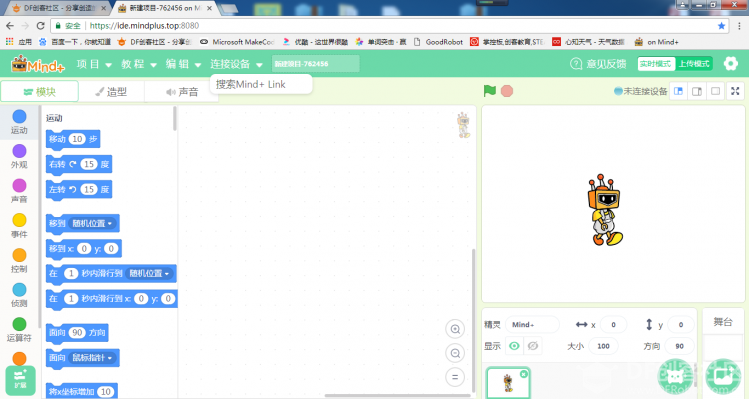This screenshot has height=399, width=749.
Task: Open the 项目 project menu
Action: click(x=94, y=64)
